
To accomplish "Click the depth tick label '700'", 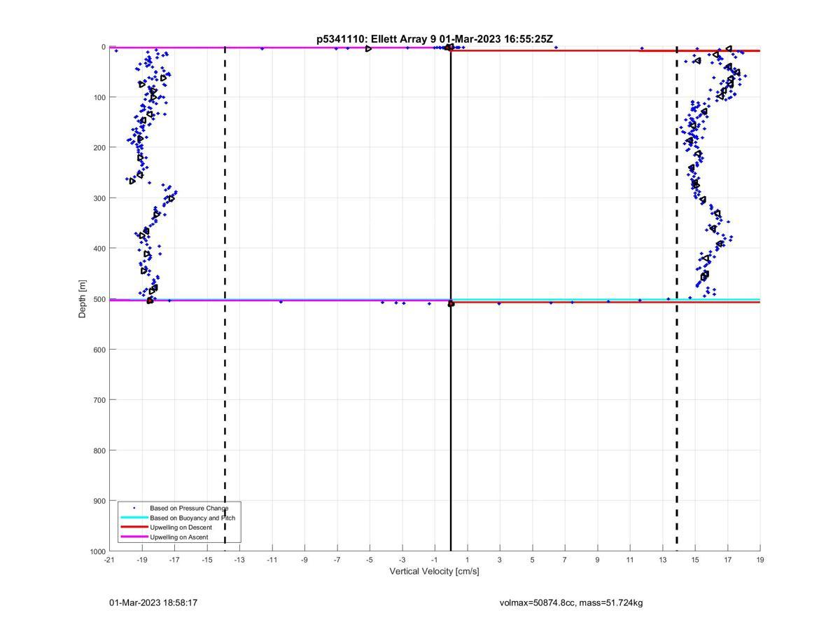I will point(99,400).
